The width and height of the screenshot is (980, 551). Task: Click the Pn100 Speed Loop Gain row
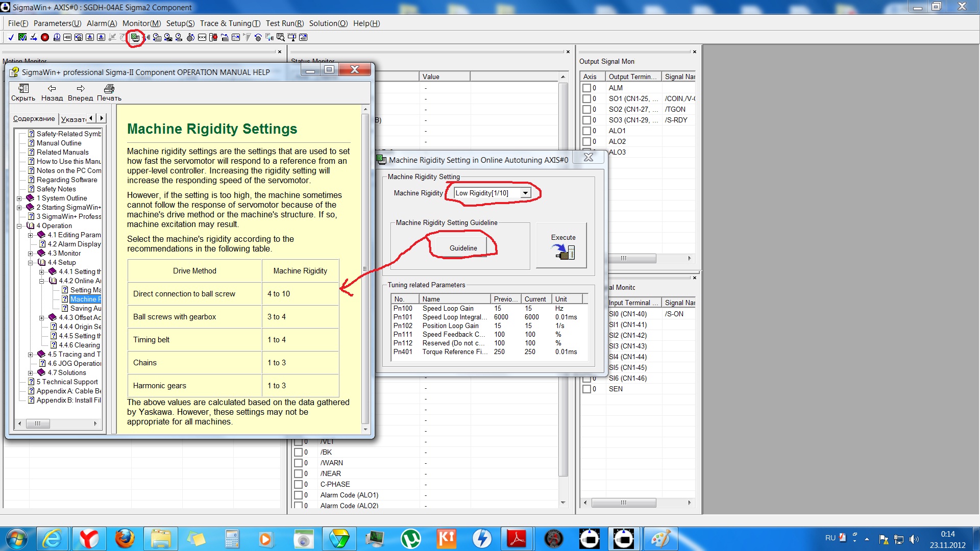click(x=448, y=308)
